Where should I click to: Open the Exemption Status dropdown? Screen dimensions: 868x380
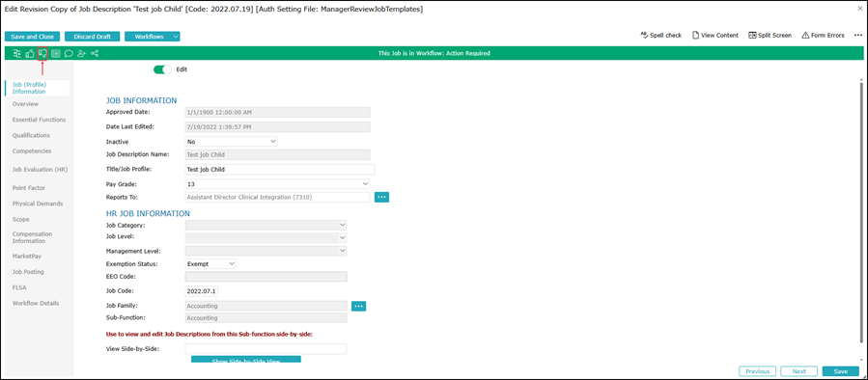tap(210, 264)
